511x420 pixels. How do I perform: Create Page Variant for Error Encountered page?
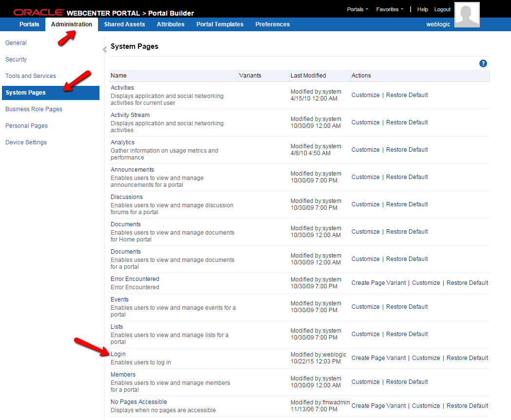[x=378, y=282]
